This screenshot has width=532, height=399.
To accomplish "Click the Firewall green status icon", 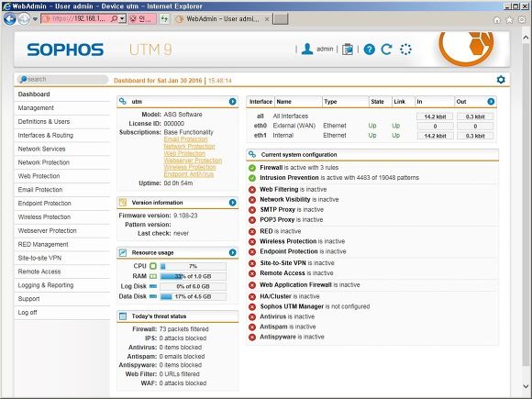I will [252, 168].
